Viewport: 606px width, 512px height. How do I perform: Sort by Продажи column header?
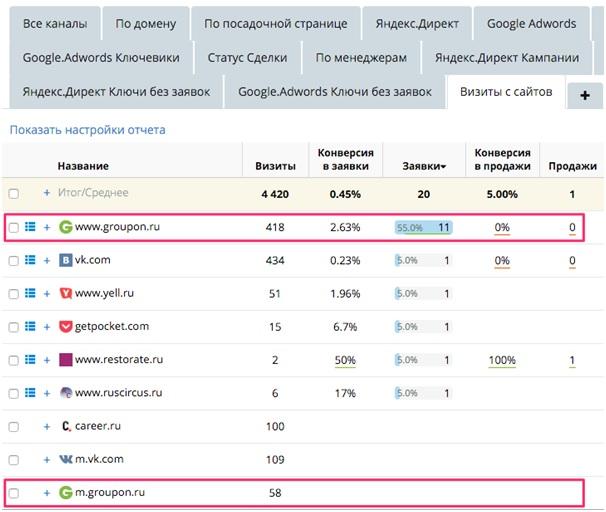click(572, 166)
